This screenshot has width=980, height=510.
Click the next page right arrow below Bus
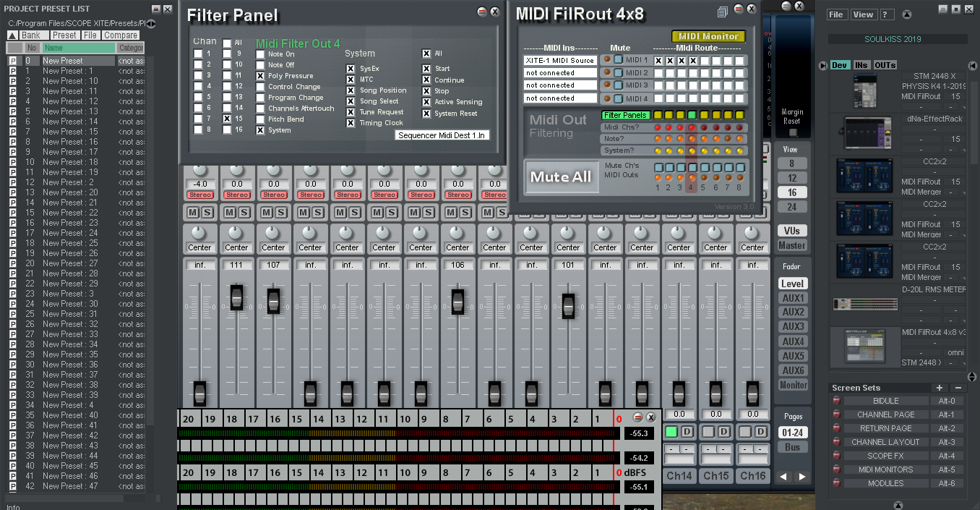[x=802, y=477]
